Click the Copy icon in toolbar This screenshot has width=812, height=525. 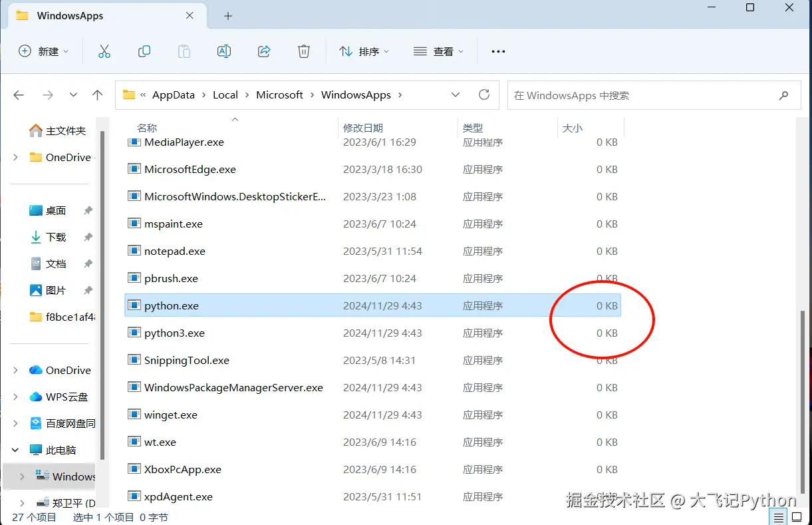(144, 51)
